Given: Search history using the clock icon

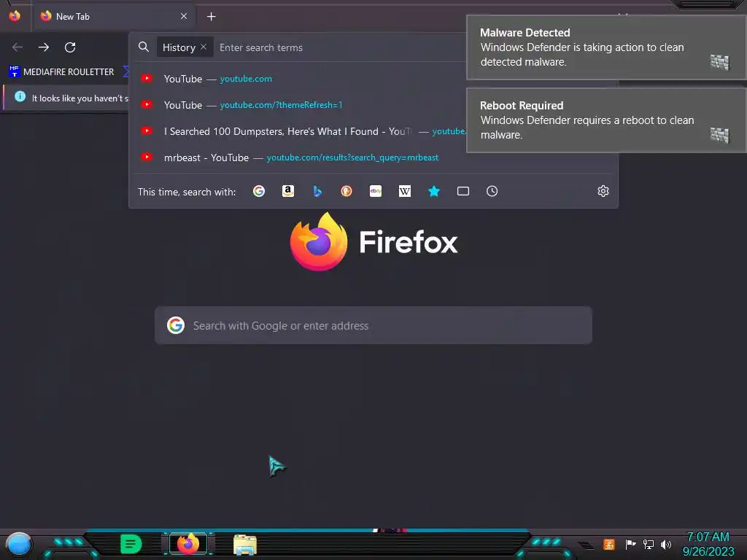Looking at the screenshot, I should tap(492, 192).
